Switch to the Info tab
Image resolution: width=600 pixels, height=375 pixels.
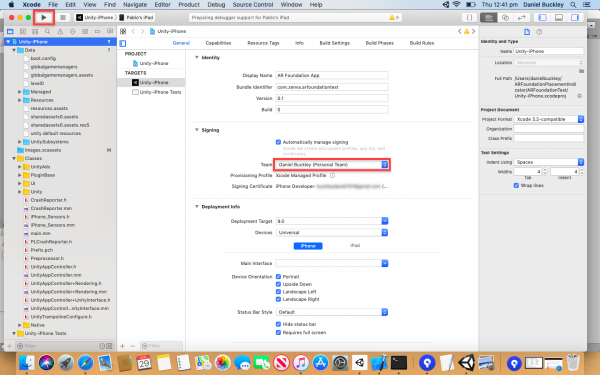tap(299, 43)
